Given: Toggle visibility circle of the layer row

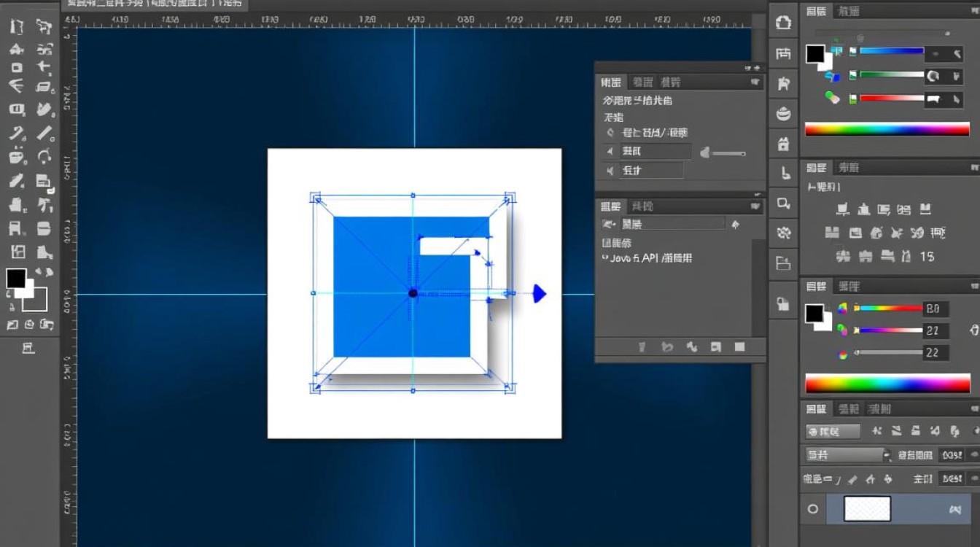Looking at the screenshot, I should [813, 509].
